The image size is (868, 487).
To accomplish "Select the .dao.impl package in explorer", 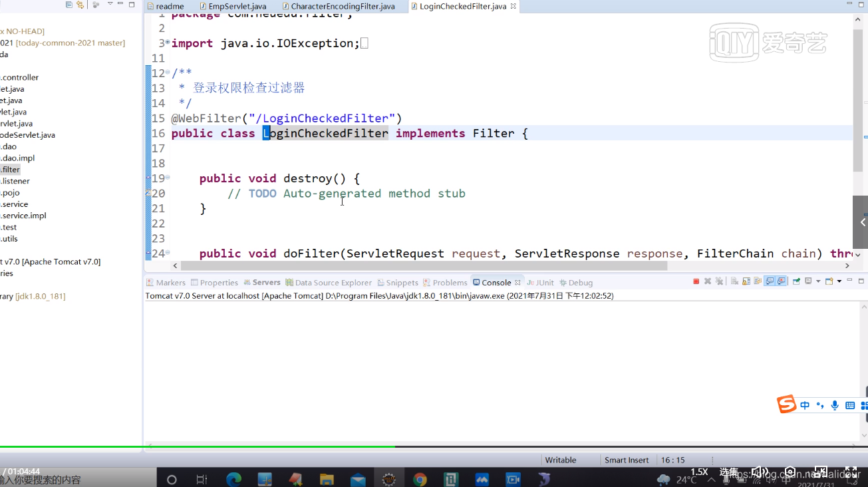I will [17, 158].
